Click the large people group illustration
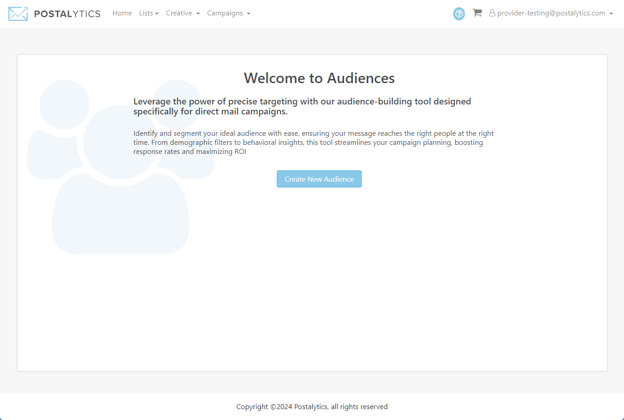The image size is (624, 420). pyautogui.click(x=120, y=167)
